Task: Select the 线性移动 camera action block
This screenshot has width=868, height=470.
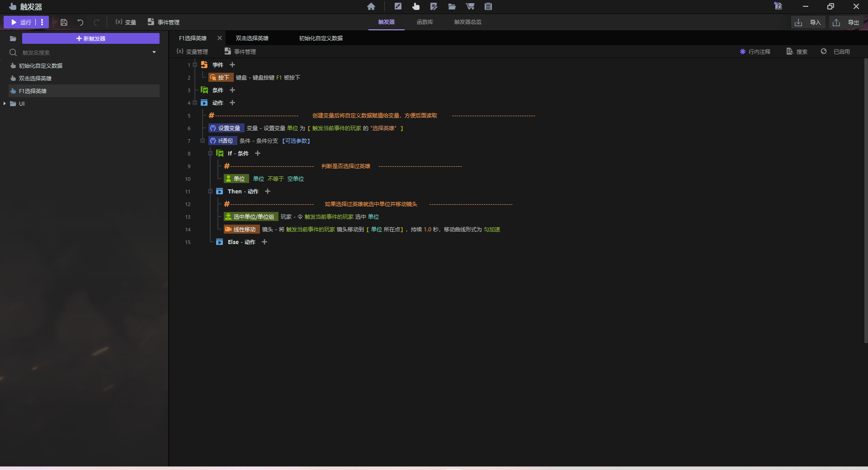Action: click(242, 230)
